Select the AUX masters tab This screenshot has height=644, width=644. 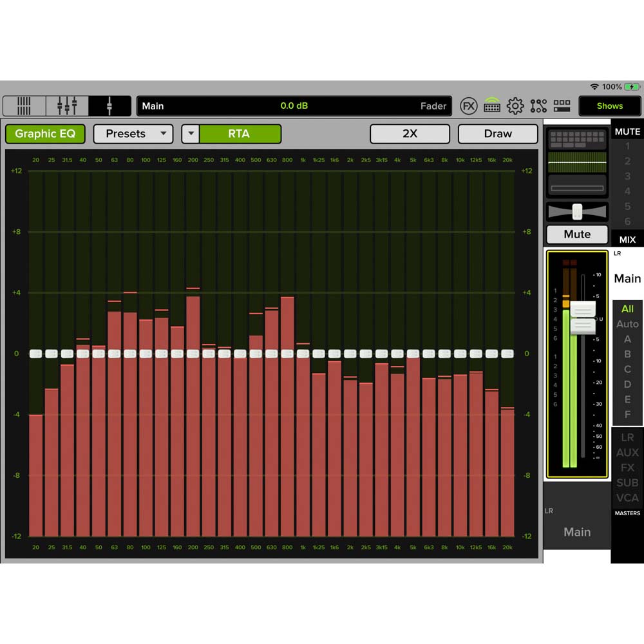coord(627,453)
